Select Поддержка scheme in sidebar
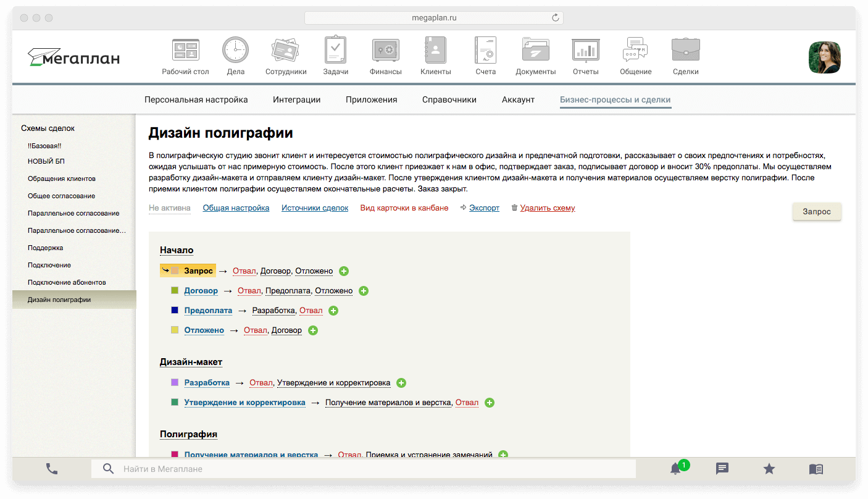The width and height of the screenshot is (868, 499). pos(46,248)
